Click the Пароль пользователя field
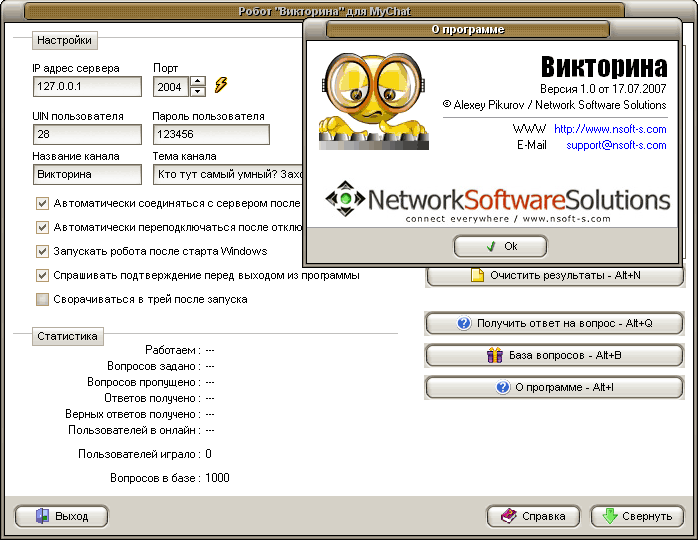 pos(211,134)
